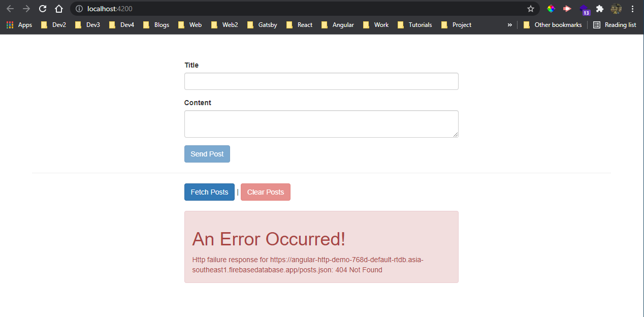The height and width of the screenshot is (317, 644).
Task: Click the user profile avatar
Action: [616, 9]
